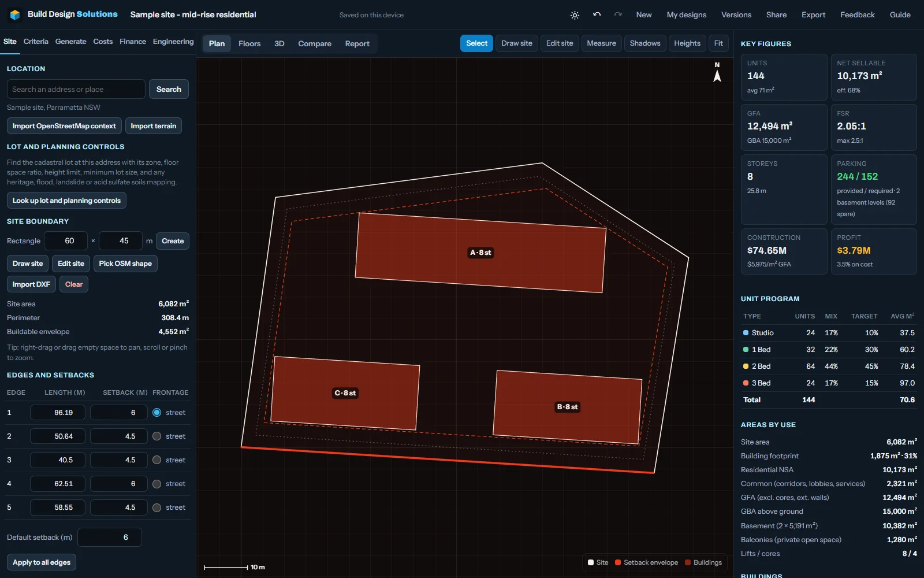This screenshot has width=924, height=578.
Task: Select building B·8 st label
Action: 567,407
